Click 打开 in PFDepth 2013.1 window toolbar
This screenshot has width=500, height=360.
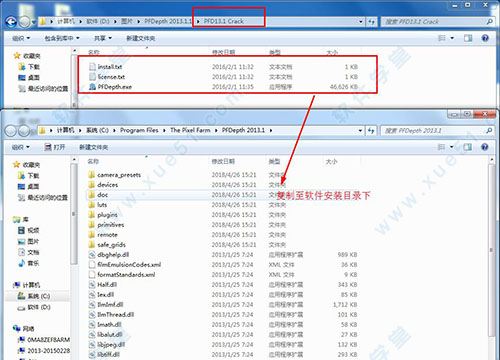click(x=55, y=147)
